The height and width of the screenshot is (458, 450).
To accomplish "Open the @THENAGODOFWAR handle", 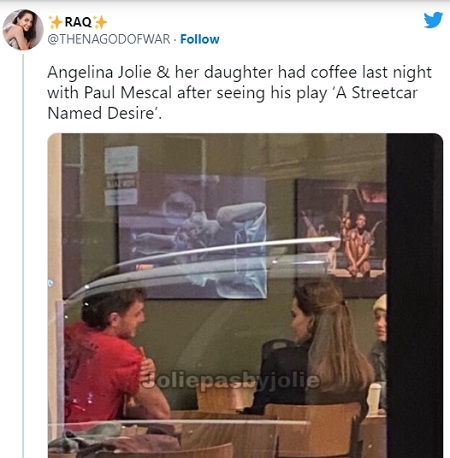I will pos(109,39).
